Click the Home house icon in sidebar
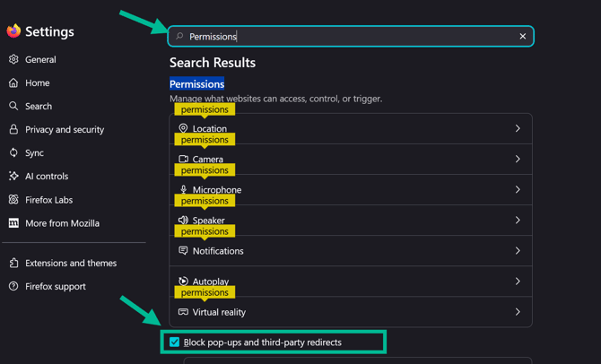Viewport: 601px width, 364px height. (x=13, y=82)
